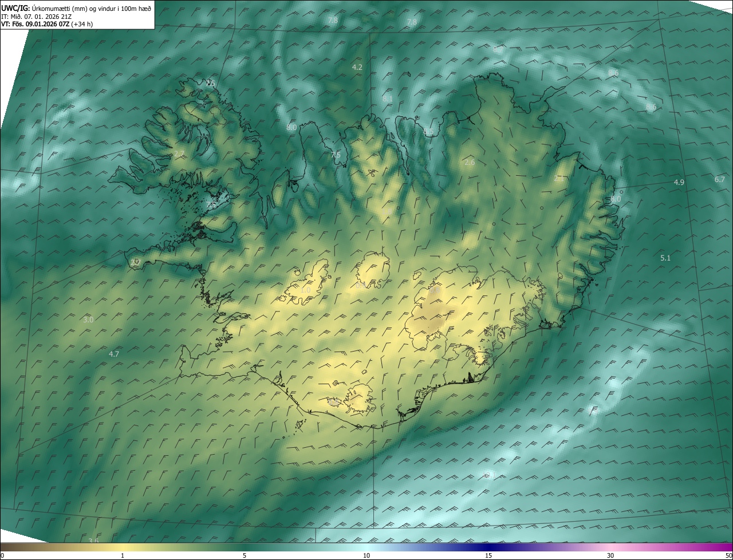
Task: Click the 5.1 value label on the map
Action: (665, 258)
